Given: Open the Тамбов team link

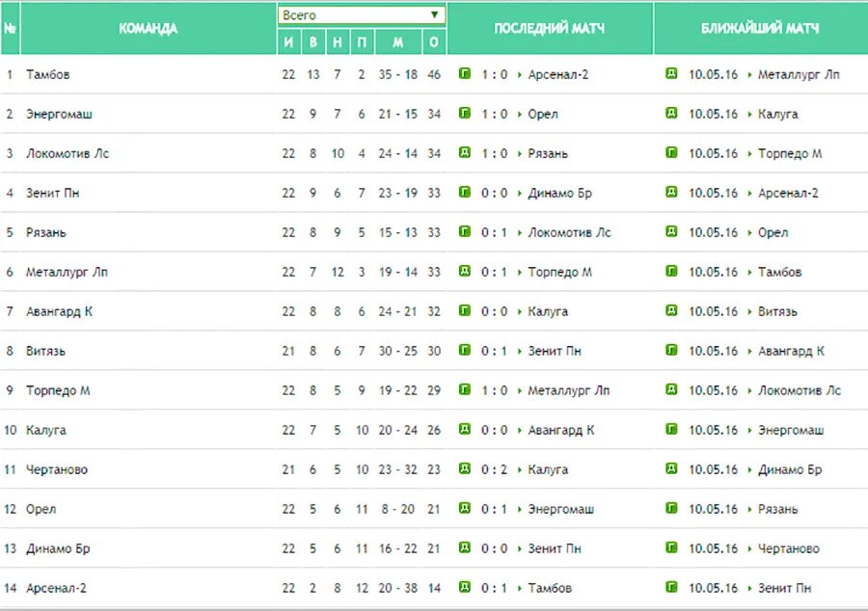Looking at the screenshot, I should pyautogui.click(x=47, y=74).
